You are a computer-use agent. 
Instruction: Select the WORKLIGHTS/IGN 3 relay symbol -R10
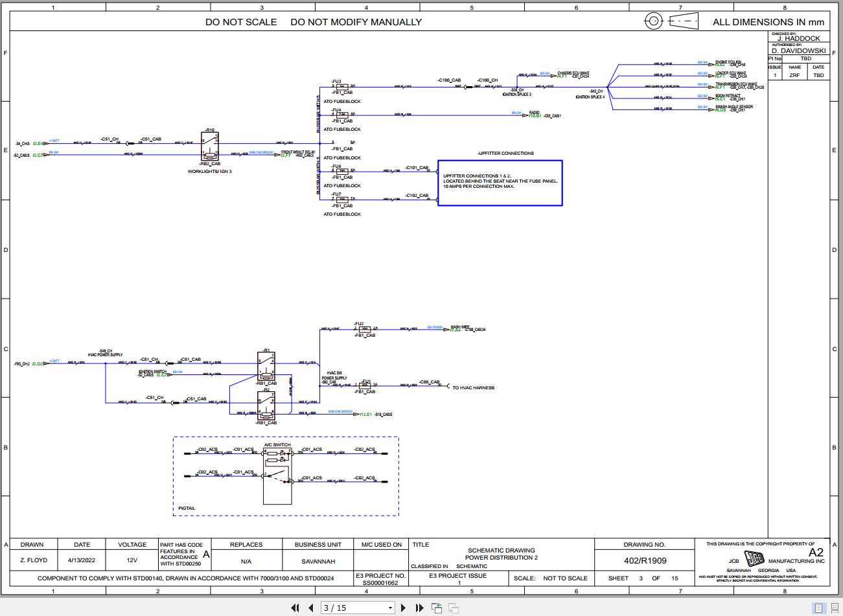point(209,148)
